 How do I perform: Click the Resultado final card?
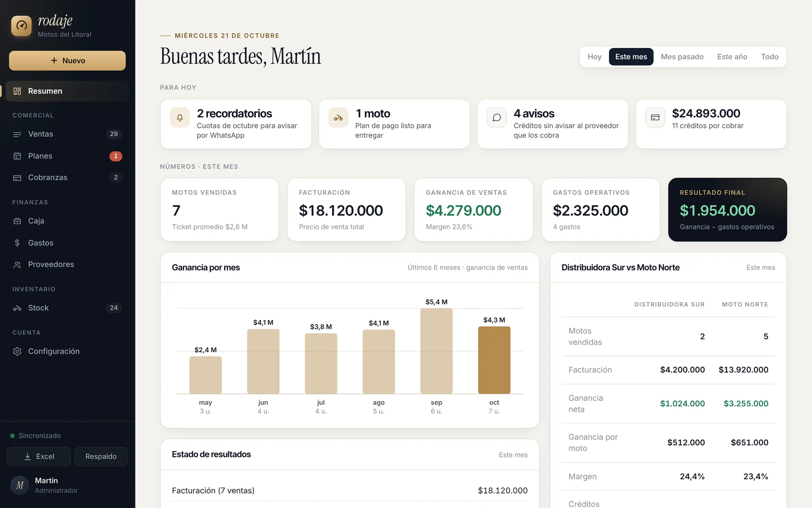tap(727, 210)
